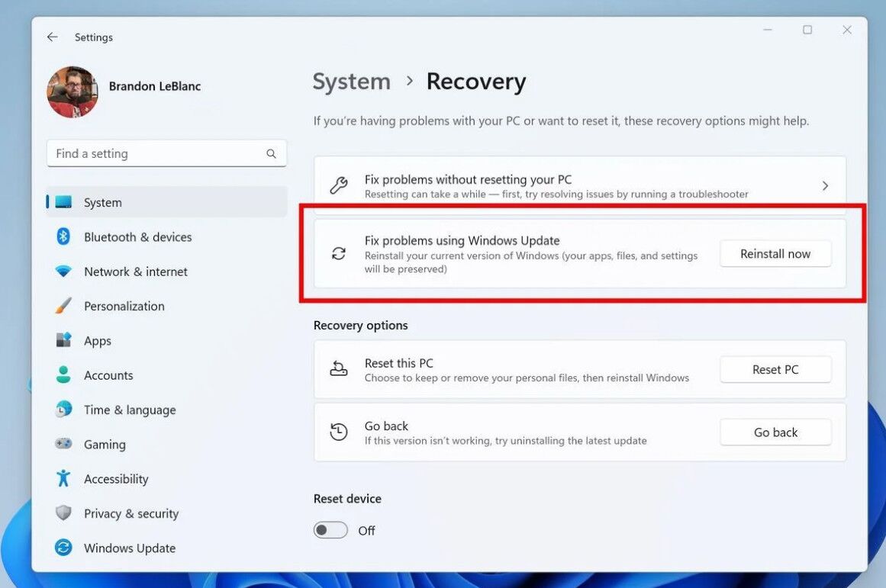This screenshot has height=588, width=886.
Task: Minimize the Settings window
Action: click(x=768, y=30)
